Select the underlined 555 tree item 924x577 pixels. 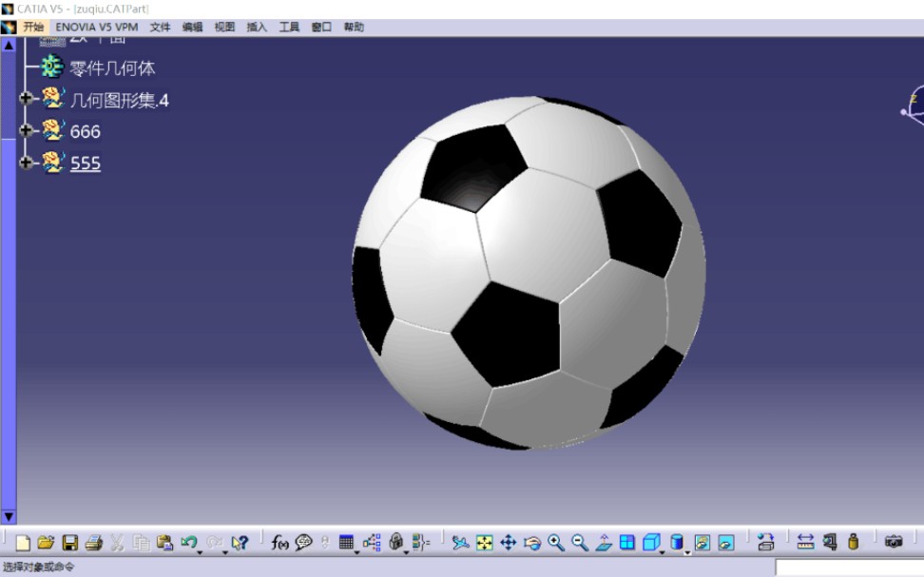(x=86, y=163)
